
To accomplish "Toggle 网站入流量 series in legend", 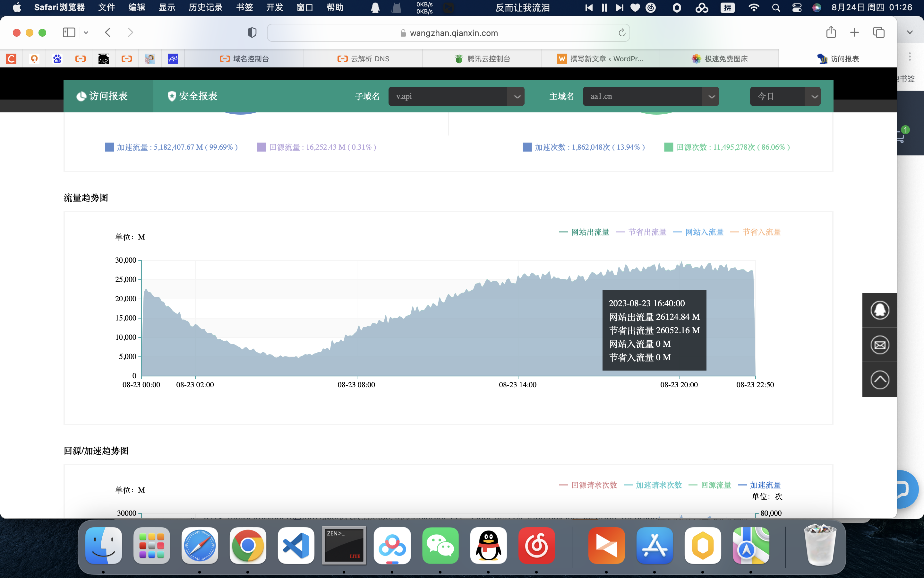I will (698, 232).
